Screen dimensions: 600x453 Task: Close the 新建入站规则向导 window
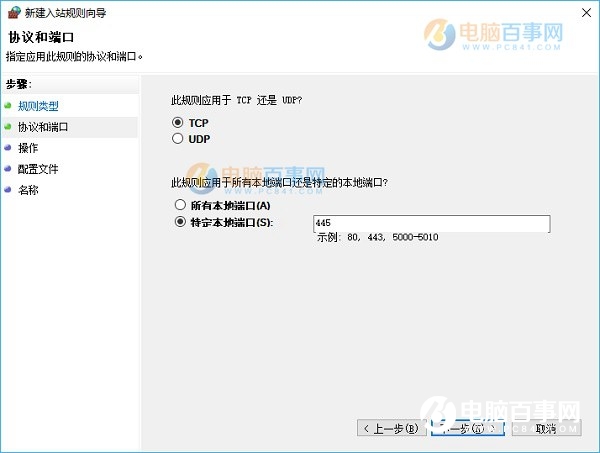586,13
